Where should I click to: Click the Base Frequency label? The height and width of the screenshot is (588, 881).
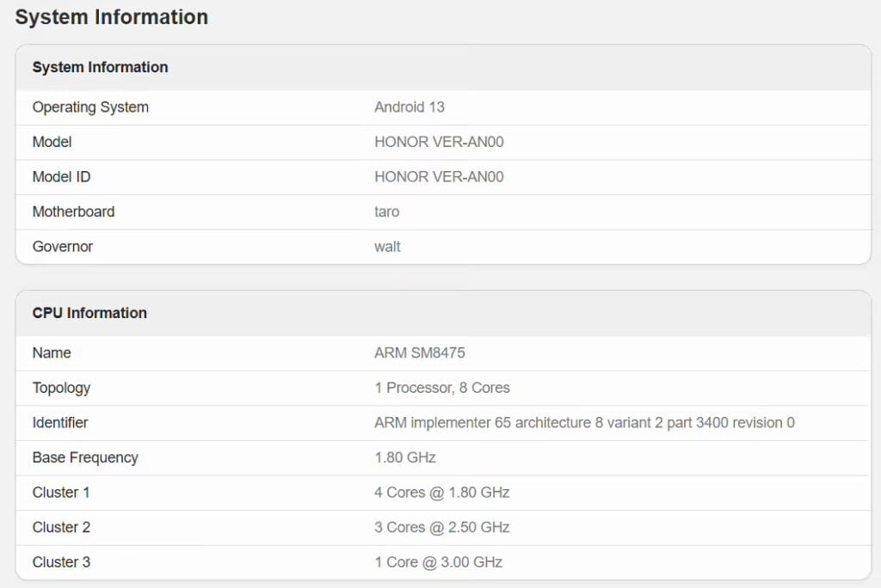[85, 457]
